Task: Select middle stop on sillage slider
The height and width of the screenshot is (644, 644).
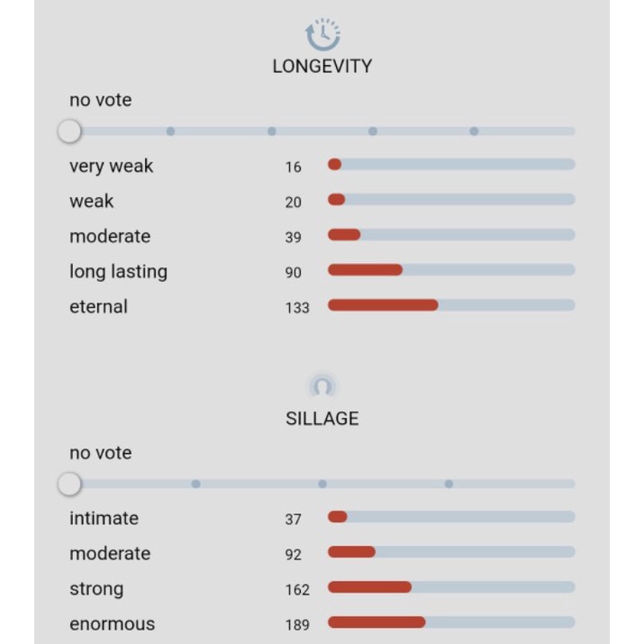Action: tap(322, 485)
